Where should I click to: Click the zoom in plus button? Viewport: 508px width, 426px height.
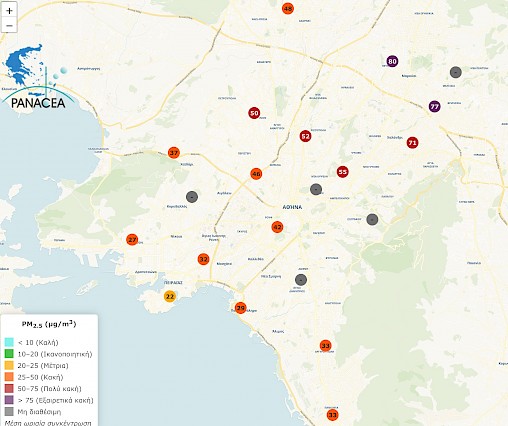tap(9, 11)
